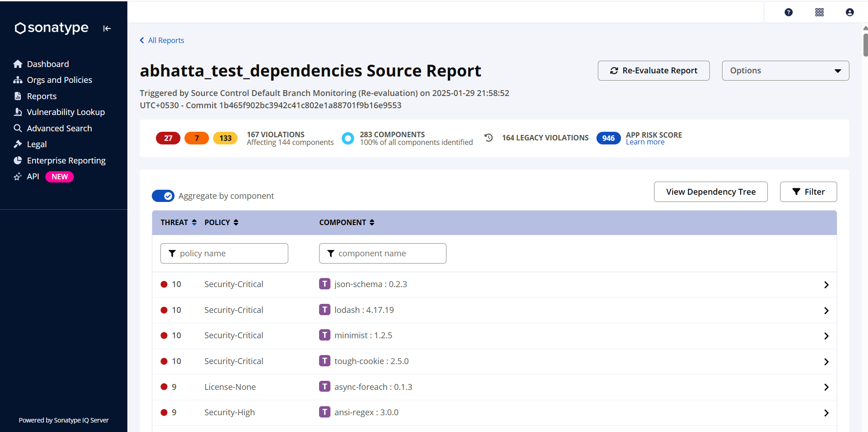Image resolution: width=868 pixels, height=432 pixels.
Task: Click Powered by Sonatype IQ Server text
Action: point(63,420)
